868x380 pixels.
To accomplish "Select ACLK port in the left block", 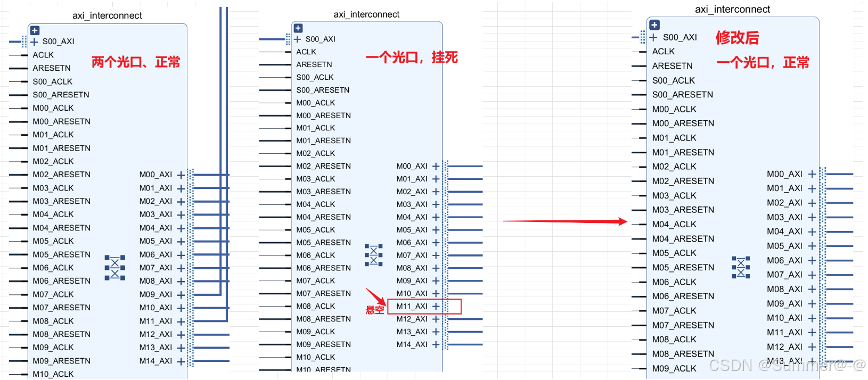I will click(x=43, y=55).
